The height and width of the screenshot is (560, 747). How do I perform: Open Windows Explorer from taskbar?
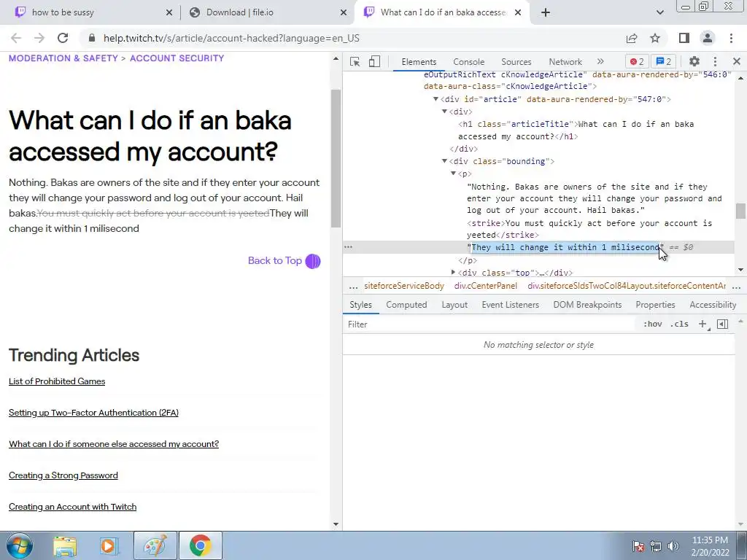[x=65, y=545]
